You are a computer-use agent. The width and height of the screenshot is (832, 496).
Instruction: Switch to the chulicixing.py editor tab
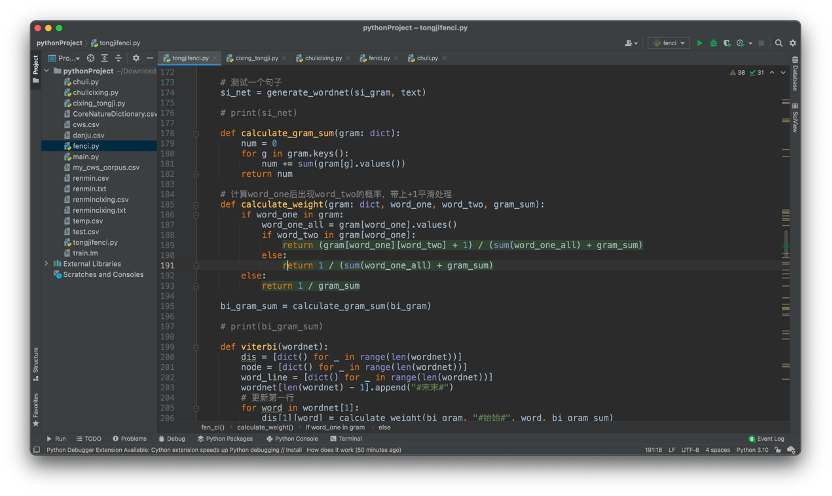tap(323, 58)
